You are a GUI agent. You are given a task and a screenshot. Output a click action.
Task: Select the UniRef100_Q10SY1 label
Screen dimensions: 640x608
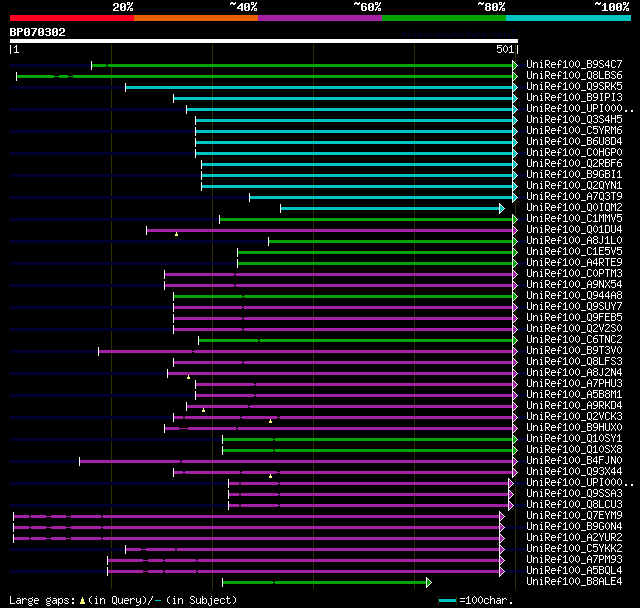pyautogui.click(x=574, y=439)
